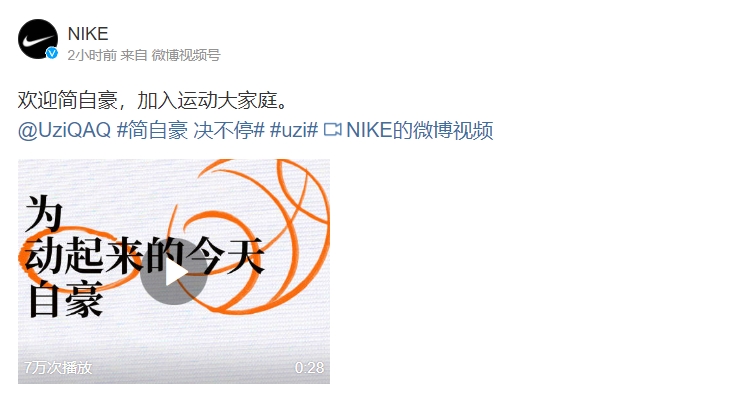
Task: Click the "自豪" headline on the video cover
Action: [66, 299]
